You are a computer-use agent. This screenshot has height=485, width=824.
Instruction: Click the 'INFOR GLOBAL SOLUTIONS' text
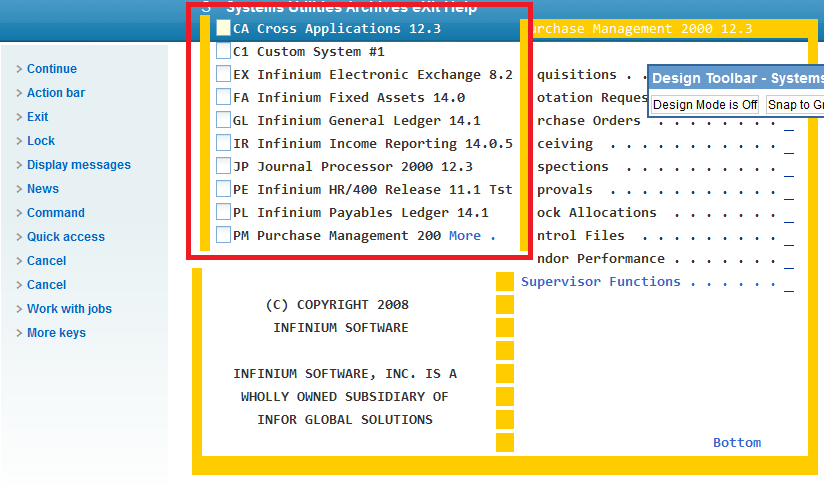[345, 420]
